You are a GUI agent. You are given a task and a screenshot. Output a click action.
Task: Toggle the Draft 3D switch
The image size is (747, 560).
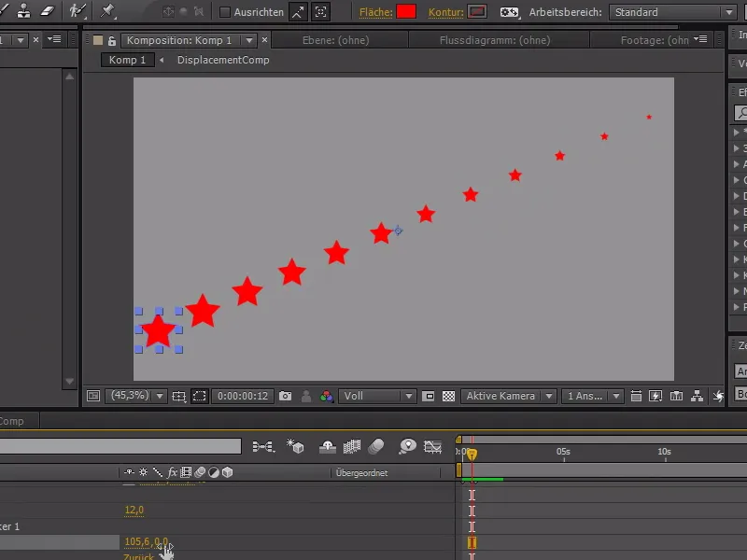coord(295,446)
